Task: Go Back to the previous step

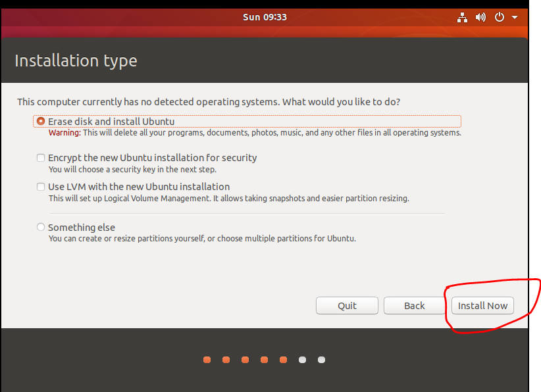Action: (415, 306)
